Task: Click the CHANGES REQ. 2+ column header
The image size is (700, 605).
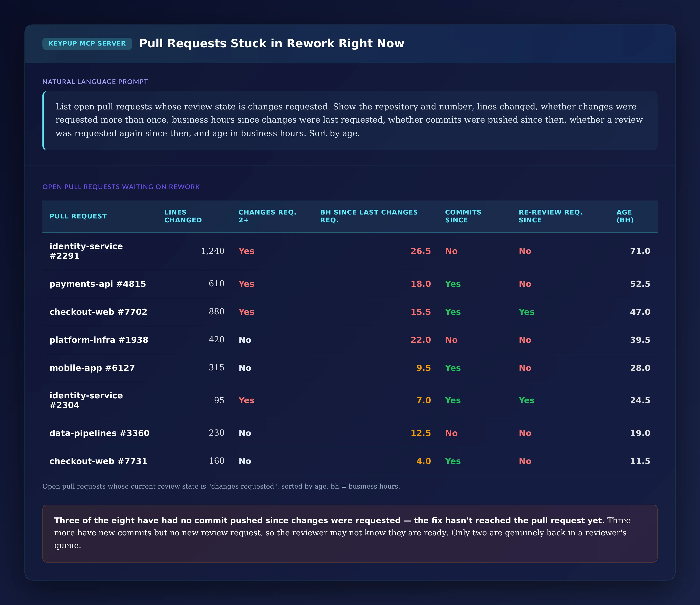Action: tap(268, 216)
